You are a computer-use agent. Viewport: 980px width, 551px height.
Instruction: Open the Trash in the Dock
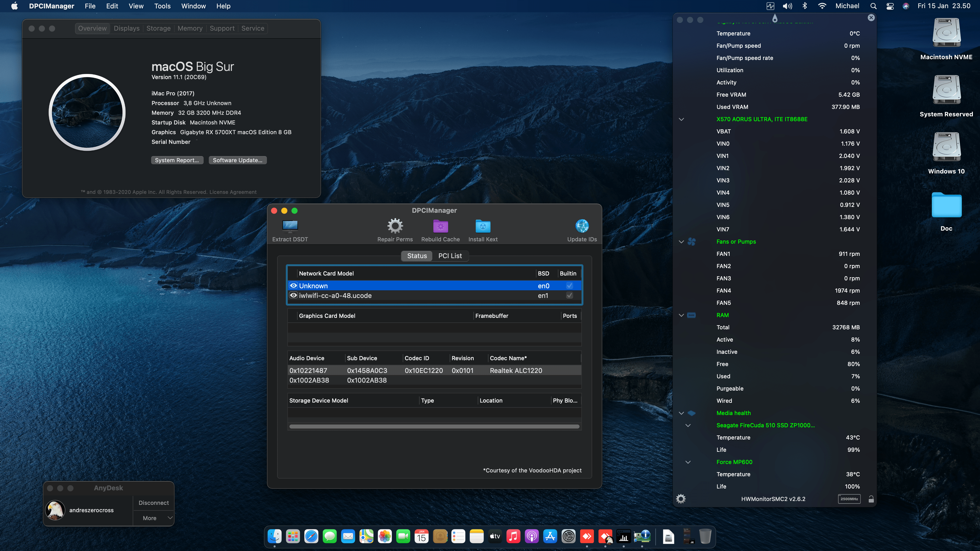coord(705,536)
